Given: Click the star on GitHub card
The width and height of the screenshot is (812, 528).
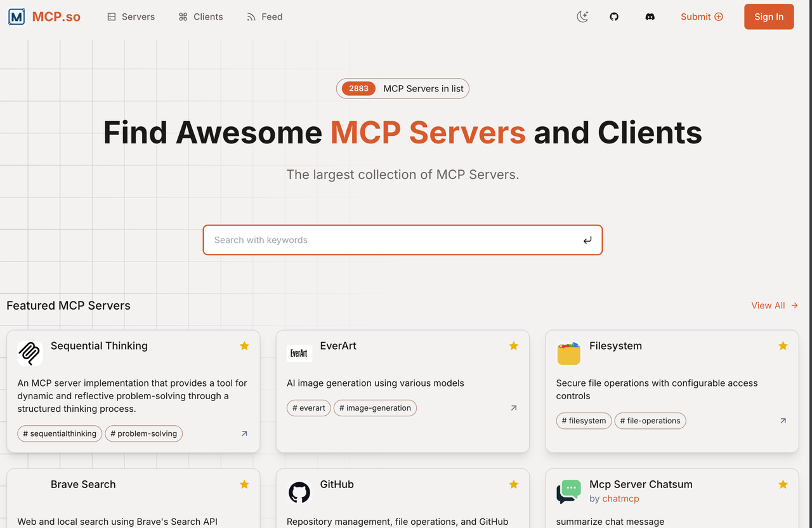Looking at the screenshot, I should click(514, 484).
